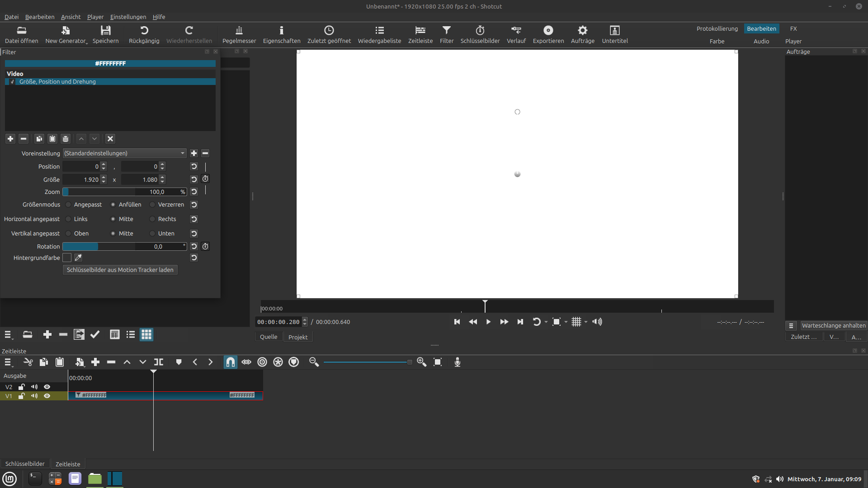868x488 pixels.
Task: Expand the Voreinstellung preset dropdown
Action: point(182,153)
